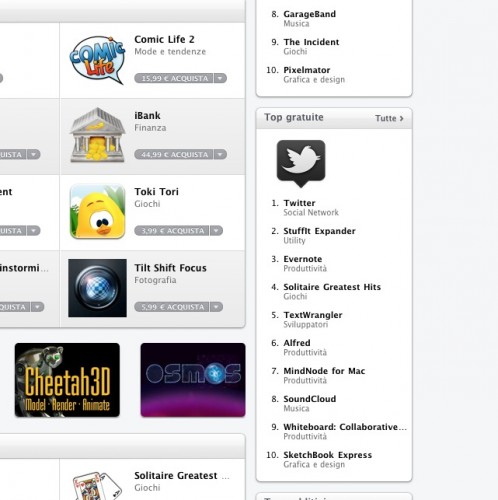Open the iBank app icon
Viewport: 498px width, 500px height.
(97, 135)
